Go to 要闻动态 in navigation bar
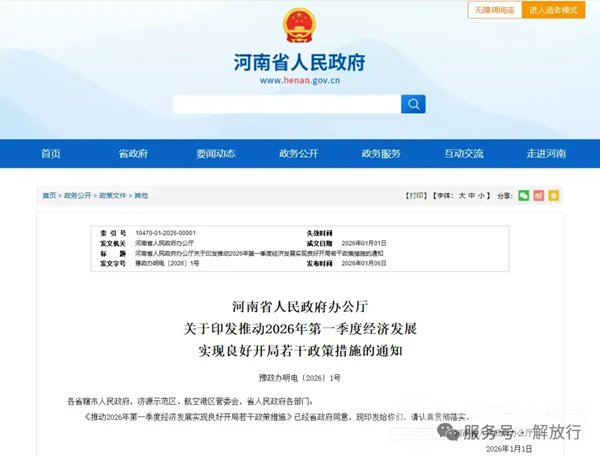 (x=215, y=154)
